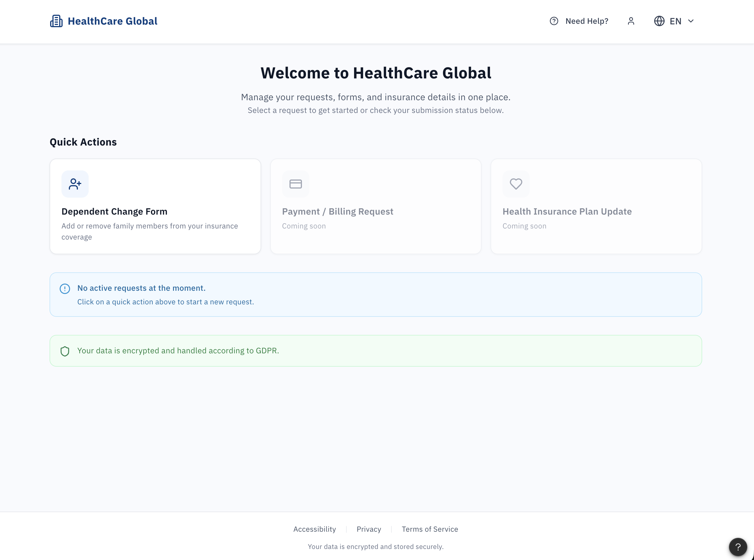The image size is (754, 560).
Task: Select the EN language label
Action: coord(675,21)
